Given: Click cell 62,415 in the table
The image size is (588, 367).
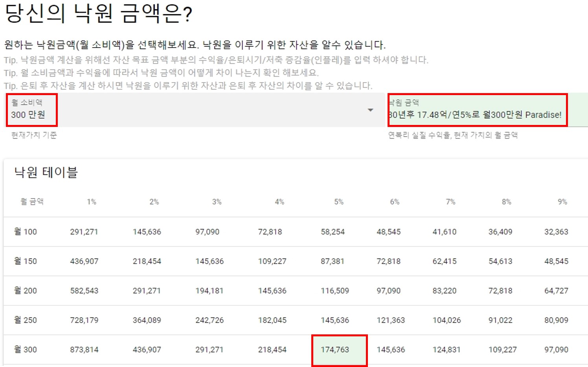Looking at the screenshot, I should point(445,261).
